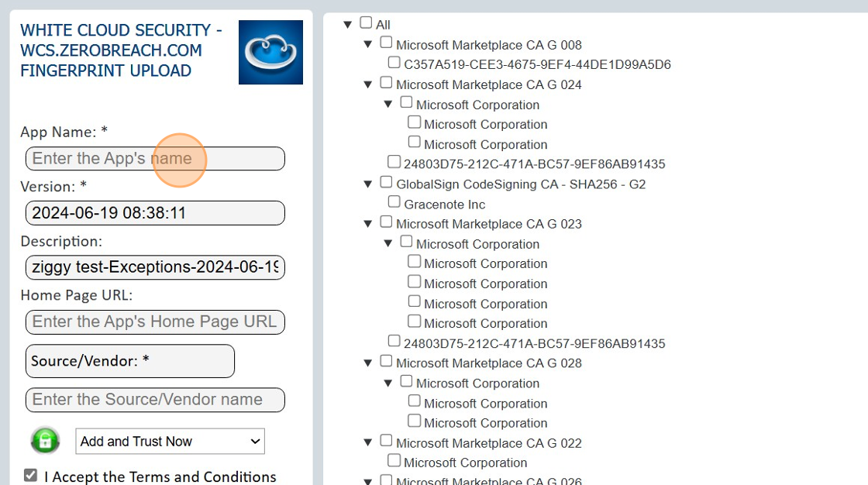Uncheck "I Accept the Terms and Conditions"
Screen dimensions: 868x485
[29, 476]
